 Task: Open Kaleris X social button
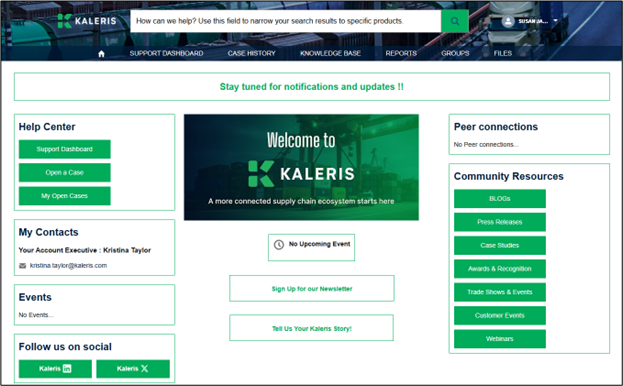pyautogui.click(x=133, y=369)
